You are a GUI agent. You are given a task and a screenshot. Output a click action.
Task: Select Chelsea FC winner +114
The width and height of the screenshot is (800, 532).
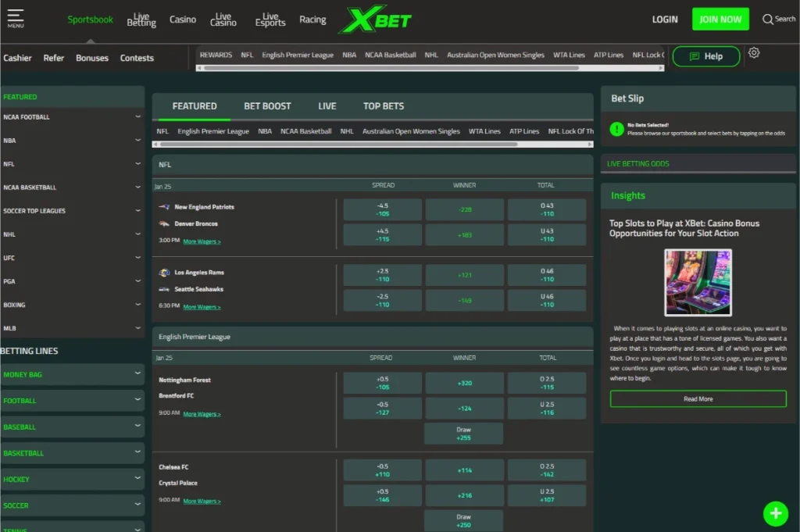(464, 470)
